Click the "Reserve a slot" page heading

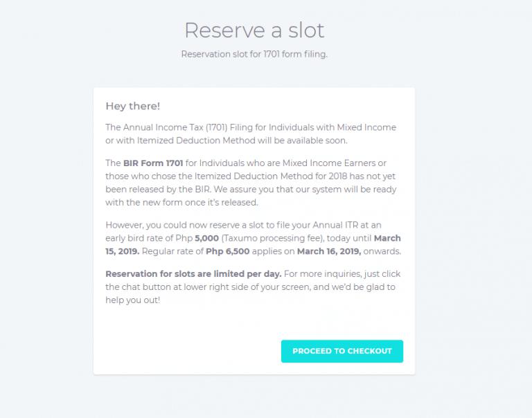254,30
